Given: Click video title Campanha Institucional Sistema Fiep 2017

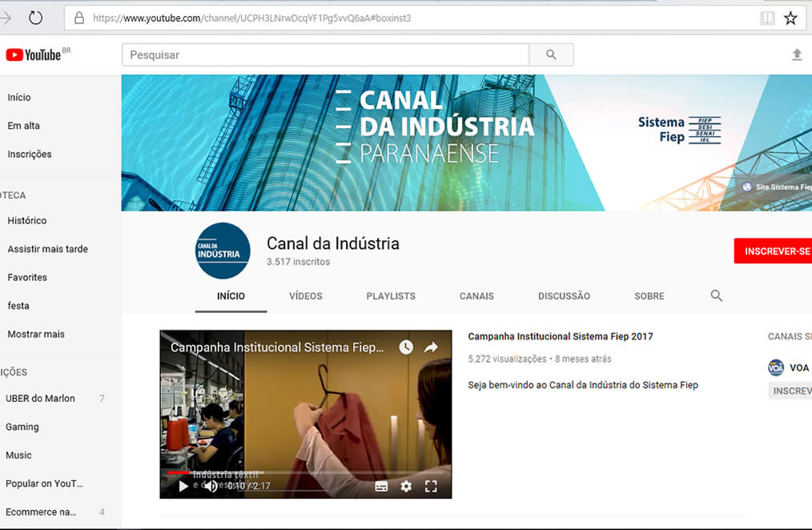Looking at the screenshot, I should 561,336.
